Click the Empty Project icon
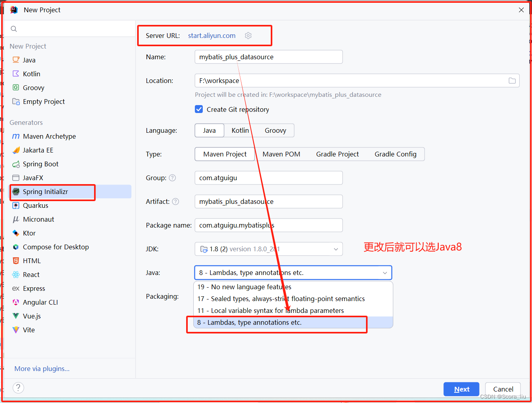This screenshot has width=532, height=403. tap(16, 102)
